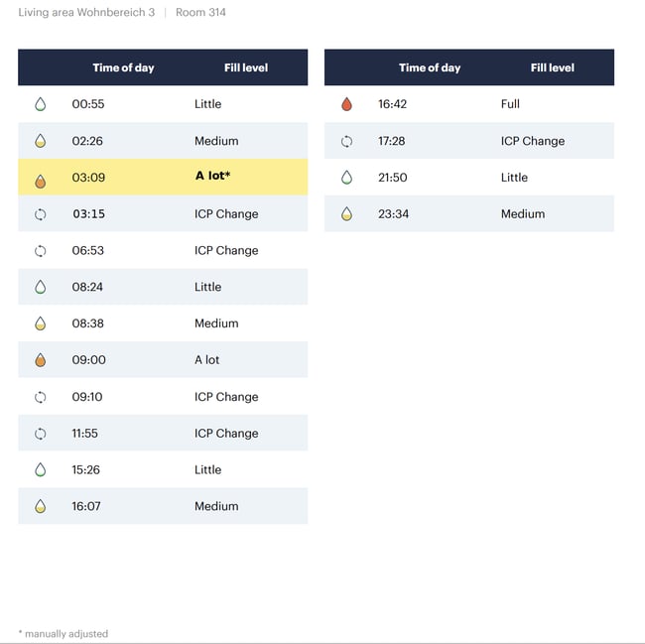Screen dimensions: 645x644
Task: Click 'Living area Wohnbereich 3' breadcrumb
Action: pyautogui.click(x=86, y=12)
